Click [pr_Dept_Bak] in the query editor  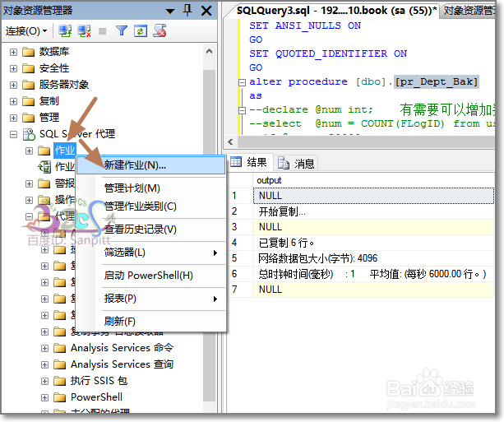[x=437, y=82]
